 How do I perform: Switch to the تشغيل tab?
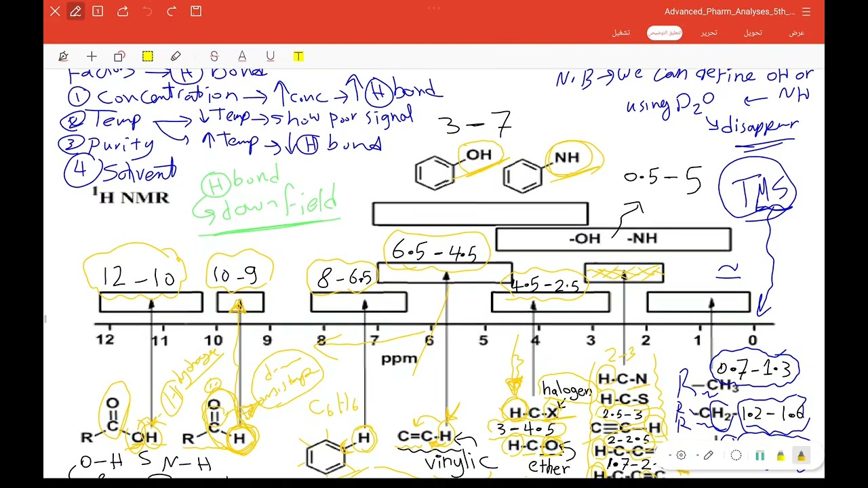[621, 33]
